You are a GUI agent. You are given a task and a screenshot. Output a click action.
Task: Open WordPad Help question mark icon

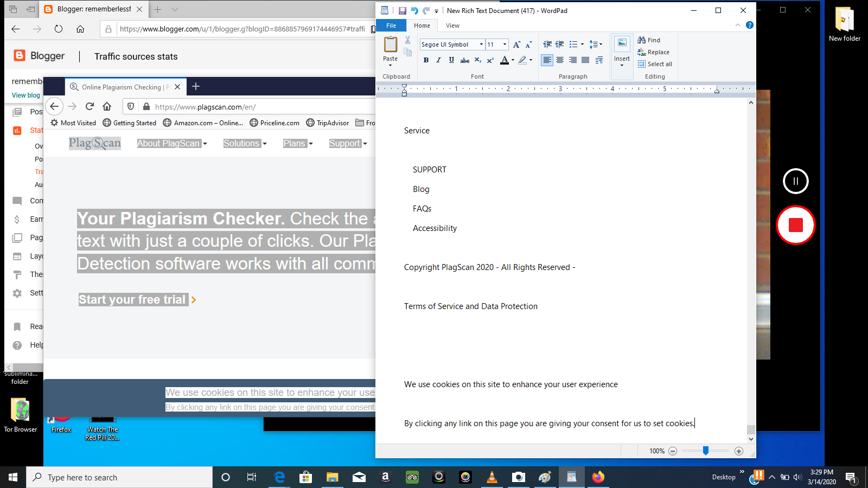[750, 25]
